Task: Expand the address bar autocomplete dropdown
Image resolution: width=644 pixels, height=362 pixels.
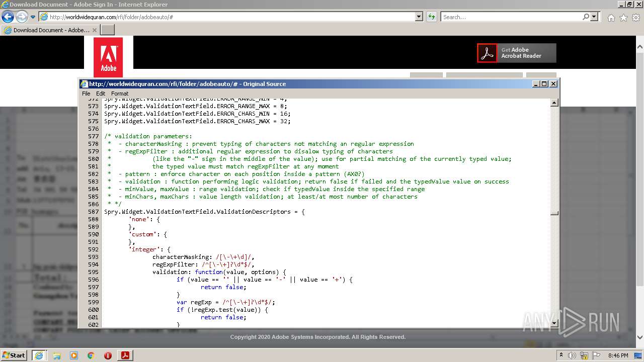Action: point(419,17)
